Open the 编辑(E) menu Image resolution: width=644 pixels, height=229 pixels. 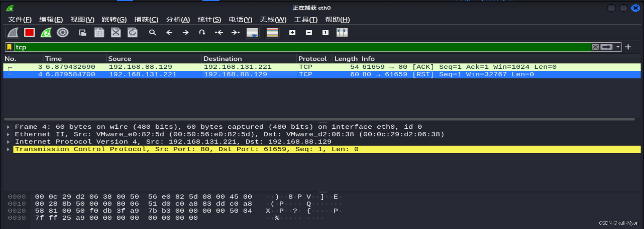(51, 19)
